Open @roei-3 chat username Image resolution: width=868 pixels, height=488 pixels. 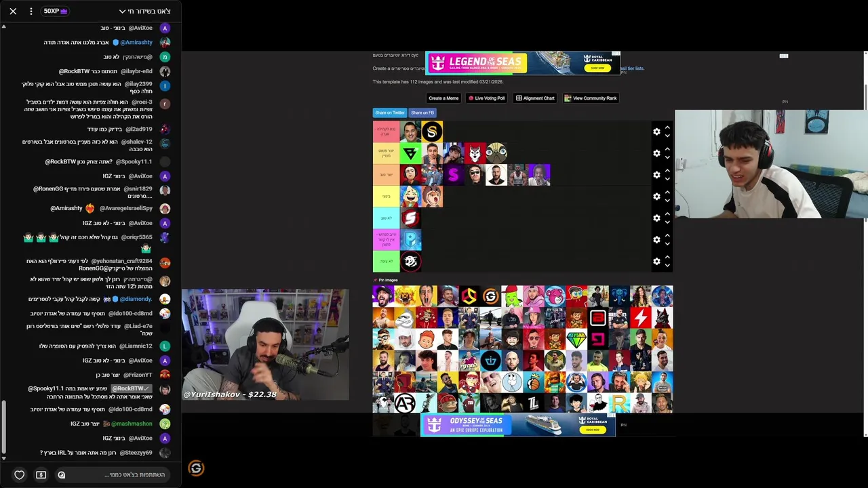(x=142, y=102)
